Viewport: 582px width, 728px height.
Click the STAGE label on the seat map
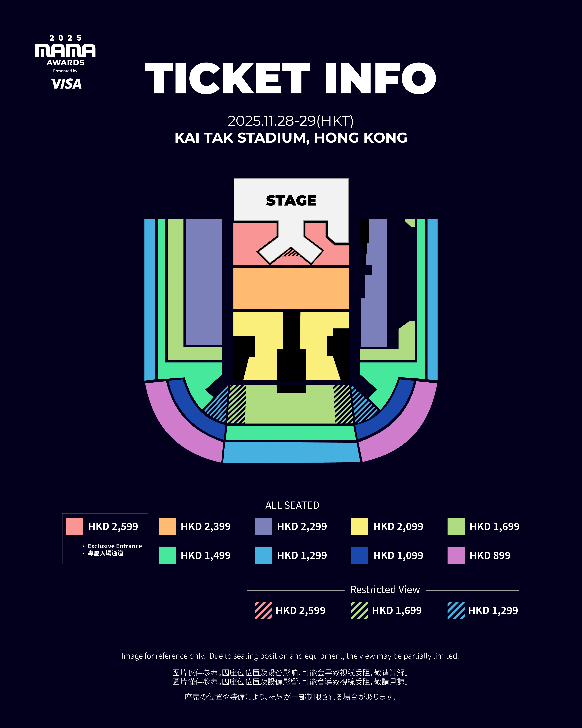coord(291,201)
